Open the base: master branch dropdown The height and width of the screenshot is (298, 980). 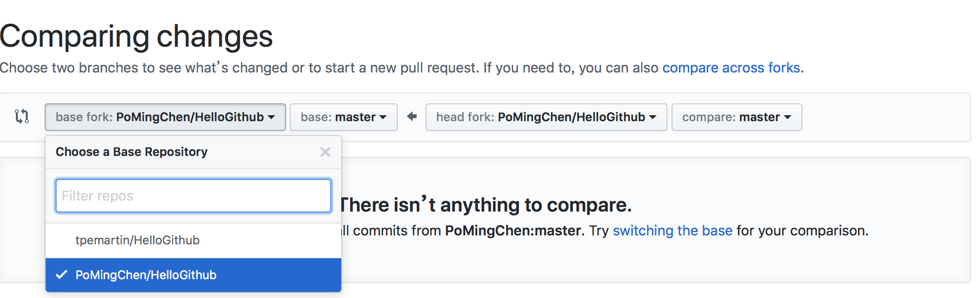(343, 117)
